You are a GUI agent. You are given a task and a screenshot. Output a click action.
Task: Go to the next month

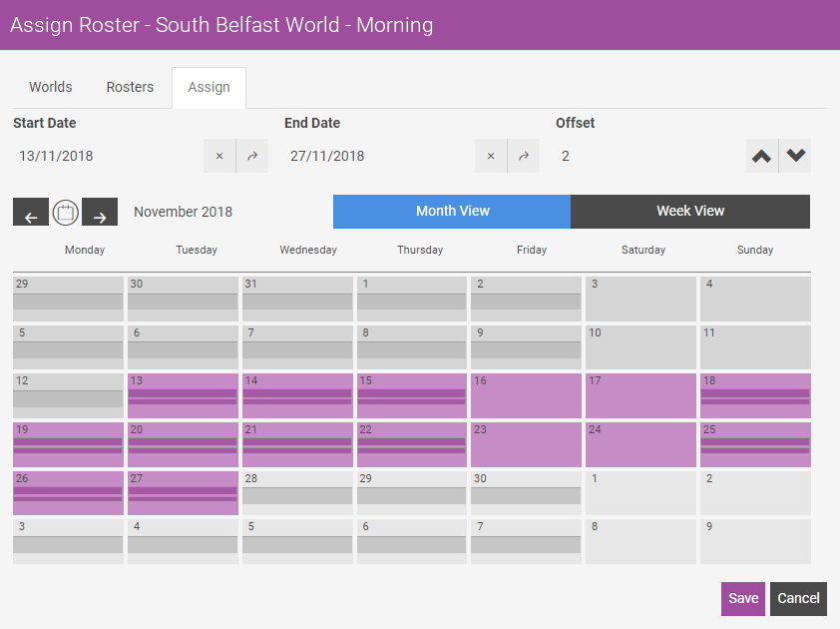click(100, 212)
